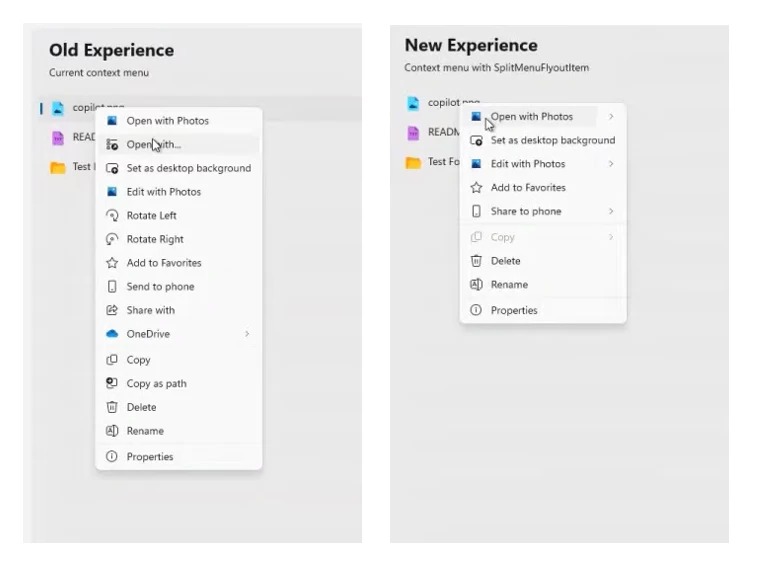Click the Rotate Right icon in the old menu

[x=113, y=239]
